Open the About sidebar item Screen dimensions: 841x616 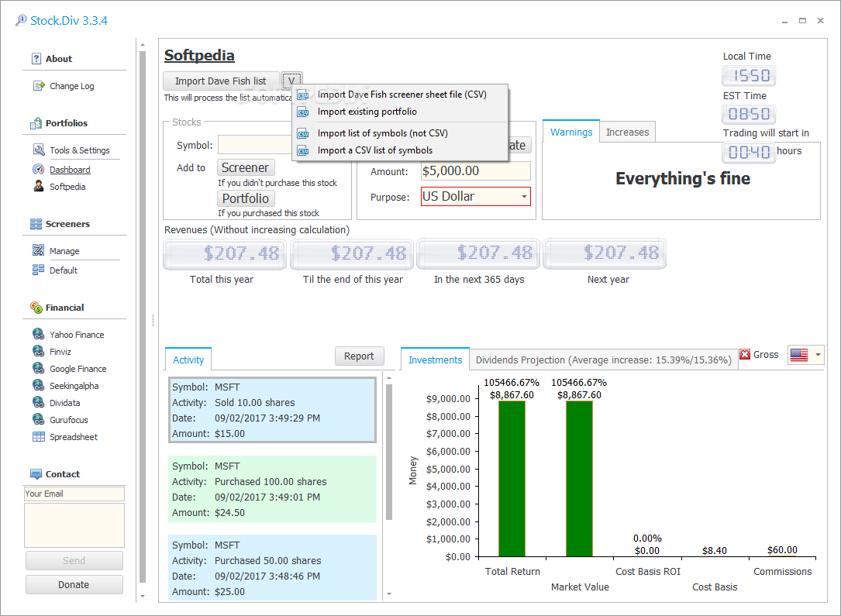[58, 59]
